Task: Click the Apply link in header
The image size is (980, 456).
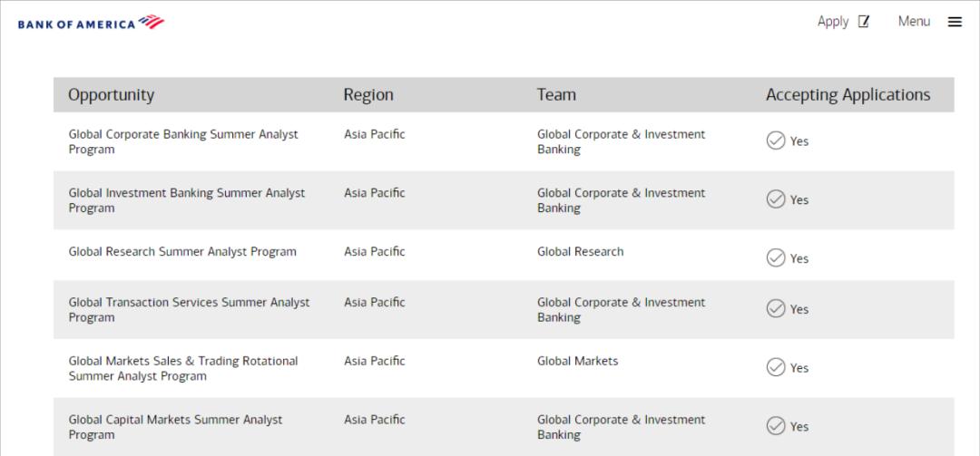Action: 832,22
